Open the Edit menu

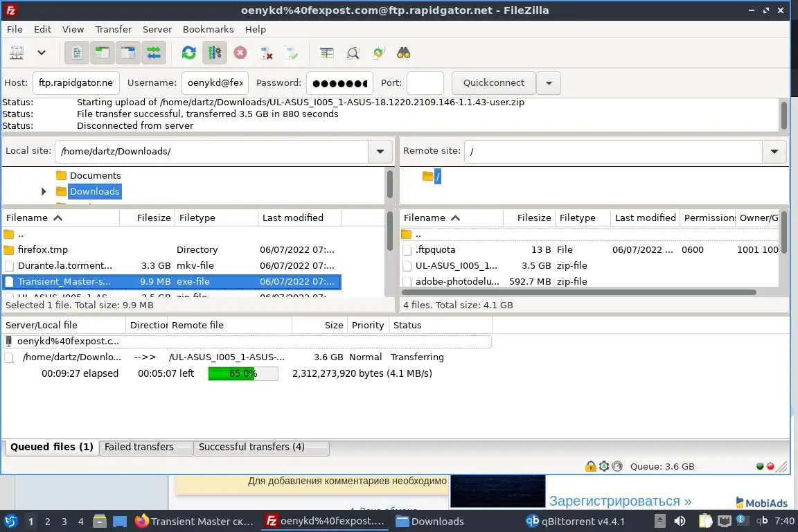point(42,29)
